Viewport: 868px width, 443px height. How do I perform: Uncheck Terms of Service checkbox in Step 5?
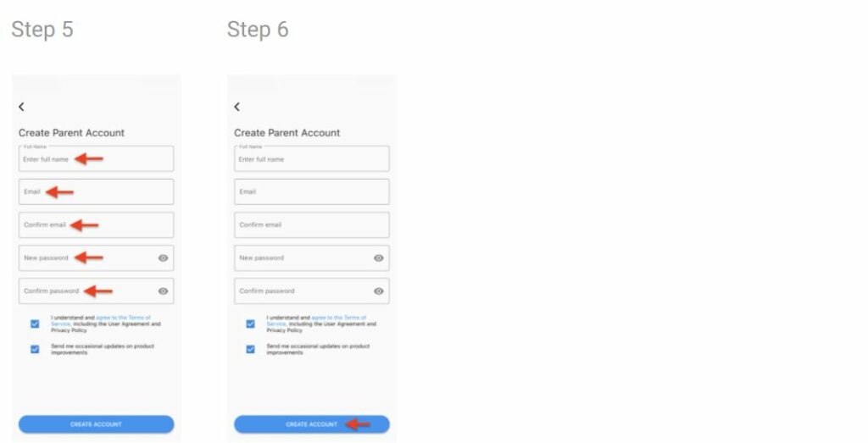tap(35, 324)
